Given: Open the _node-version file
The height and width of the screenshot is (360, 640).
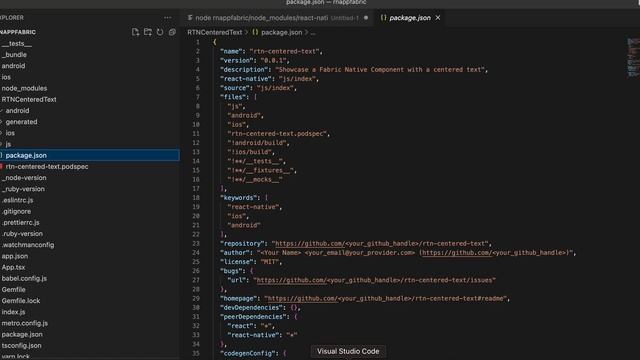Looking at the screenshot, I should [x=24, y=178].
